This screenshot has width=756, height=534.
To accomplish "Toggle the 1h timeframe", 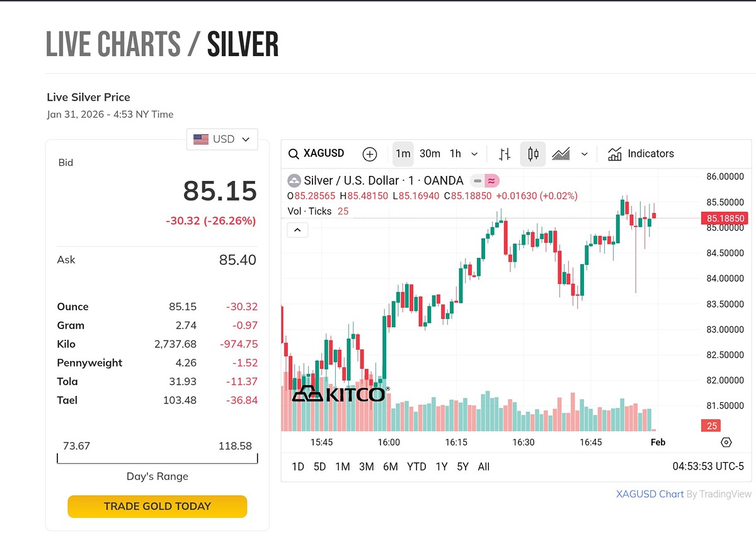I will coord(455,154).
